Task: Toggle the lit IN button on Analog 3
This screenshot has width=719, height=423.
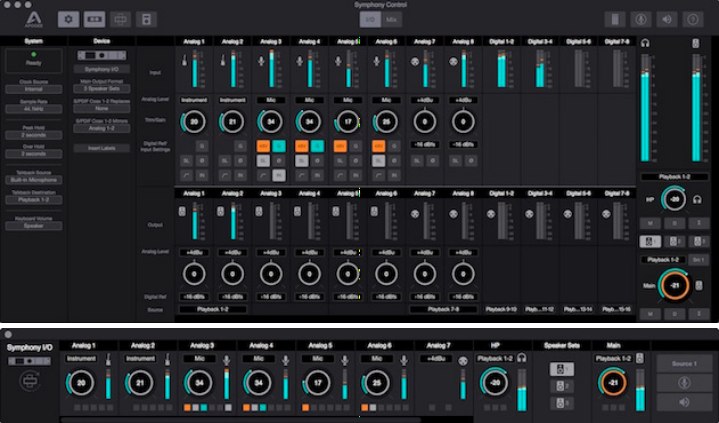Action: [279, 175]
